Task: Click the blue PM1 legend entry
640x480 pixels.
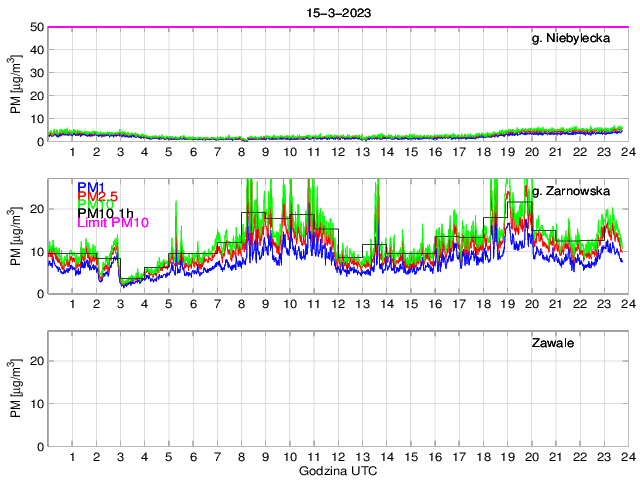Action: click(89, 186)
